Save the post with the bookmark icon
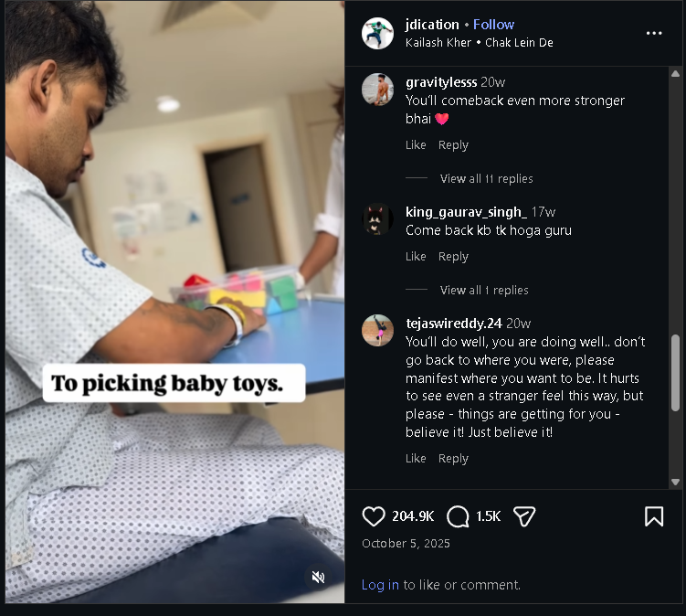 pos(654,516)
